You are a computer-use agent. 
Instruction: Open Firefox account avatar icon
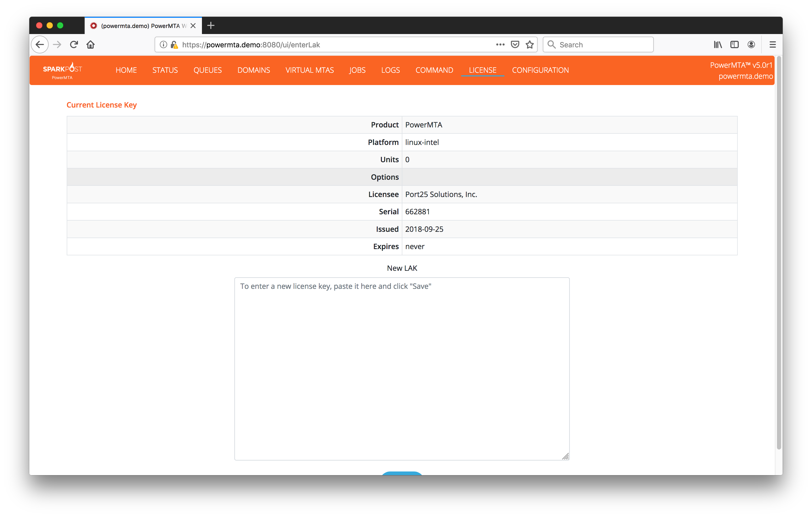pyautogui.click(x=751, y=44)
